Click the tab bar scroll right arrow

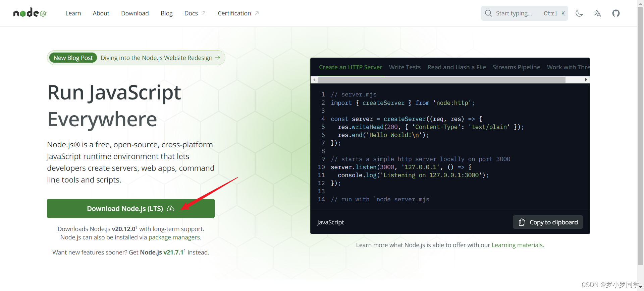coord(586,80)
